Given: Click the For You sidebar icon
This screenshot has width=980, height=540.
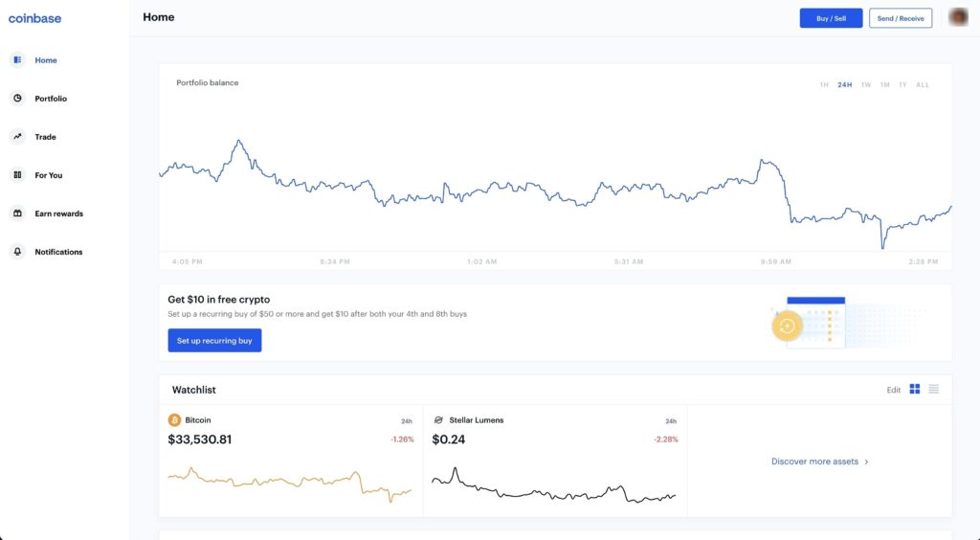Looking at the screenshot, I should 17,175.
